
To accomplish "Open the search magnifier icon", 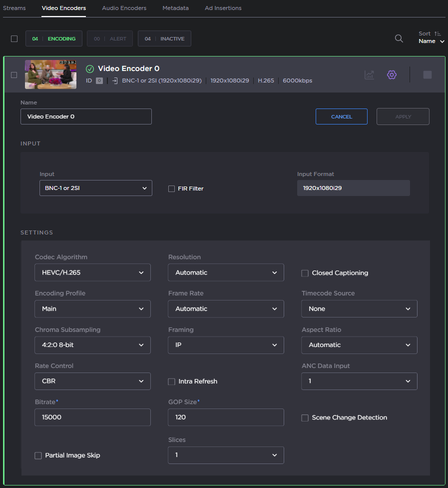I will [399, 38].
